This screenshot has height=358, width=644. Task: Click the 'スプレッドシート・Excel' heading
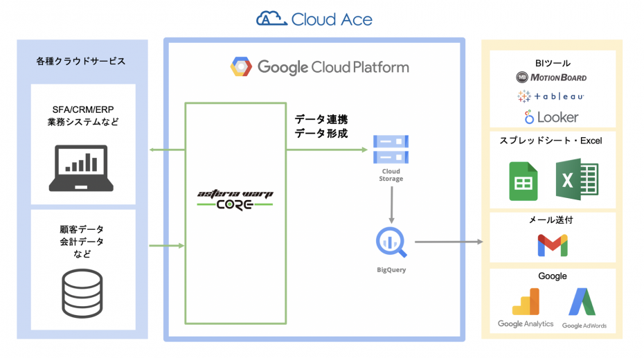[551, 141]
